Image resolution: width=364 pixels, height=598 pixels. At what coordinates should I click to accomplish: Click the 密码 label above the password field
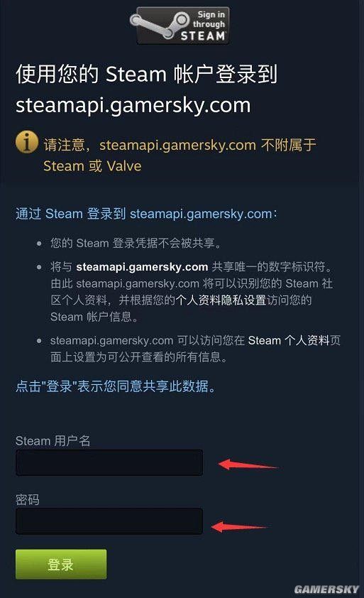[28, 499]
